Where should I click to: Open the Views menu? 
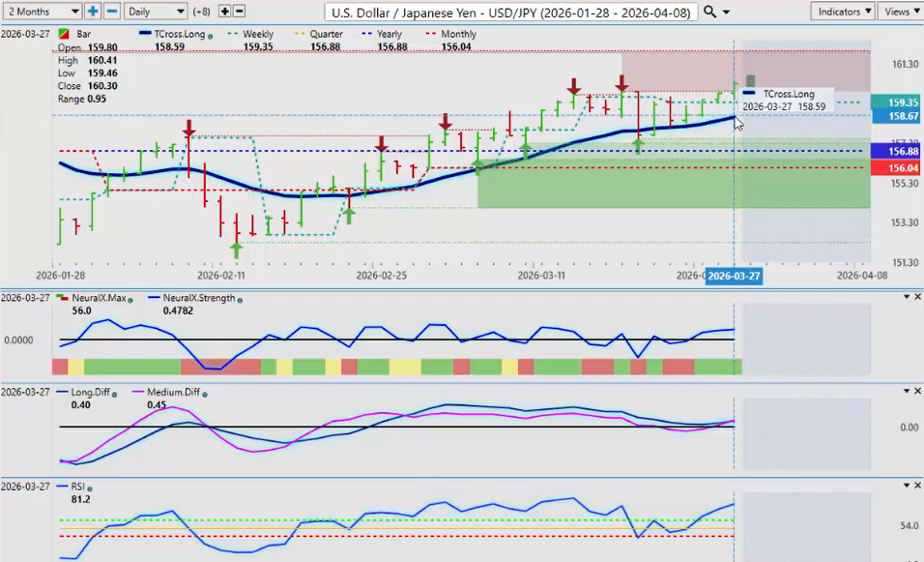click(900, 12)
